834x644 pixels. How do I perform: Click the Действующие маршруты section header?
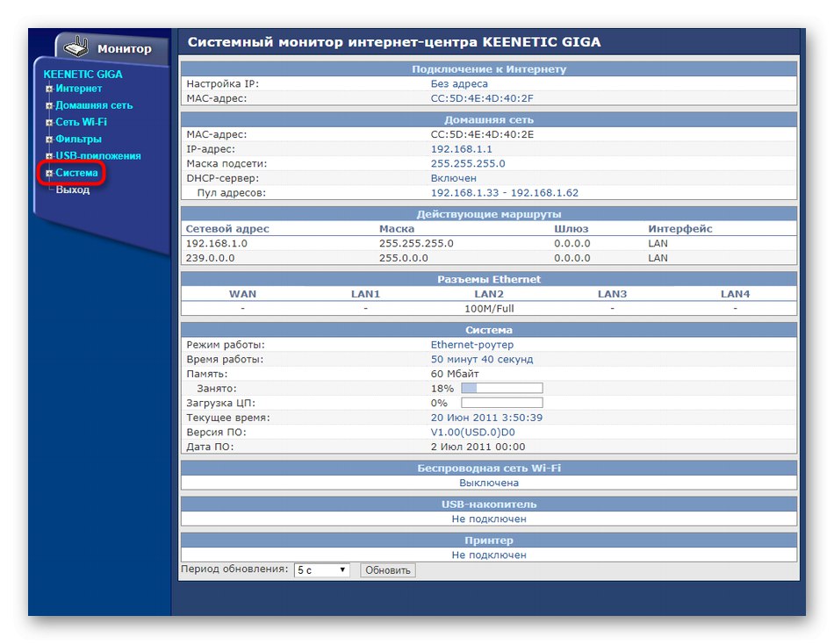click(x=489, y=214)
